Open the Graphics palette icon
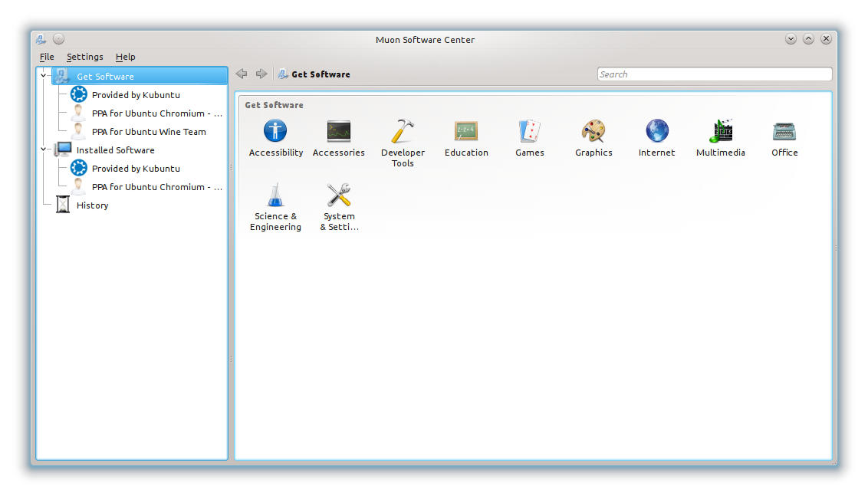Image resolution: width=868 pixels, height=496 pixels. pyautogui.click(x=593, y=131)
